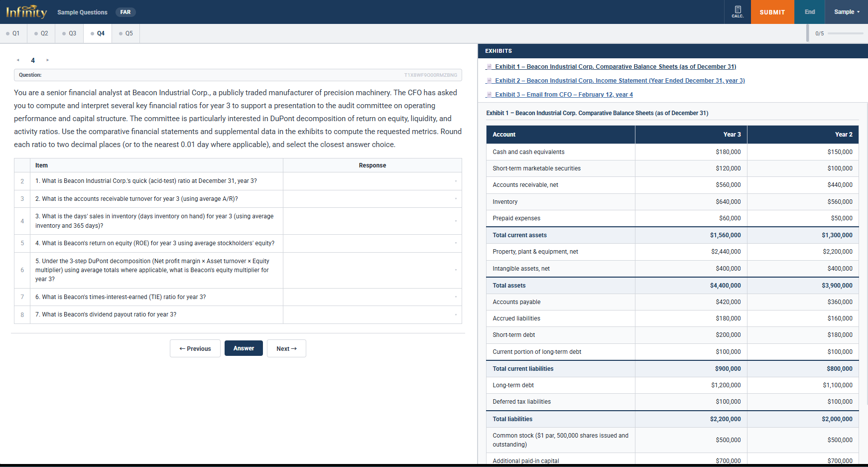
Task: Click the FAR section badge
Action: 125,12
